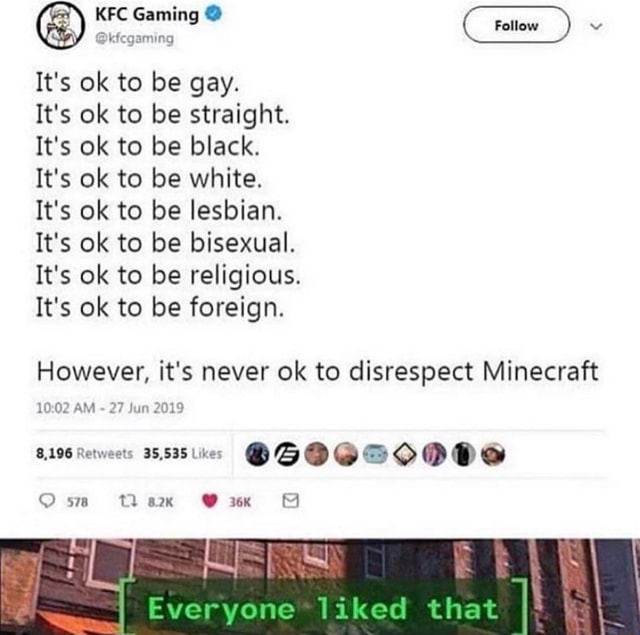
Task: Click the blue verified badge
Action: click(213, 14)
